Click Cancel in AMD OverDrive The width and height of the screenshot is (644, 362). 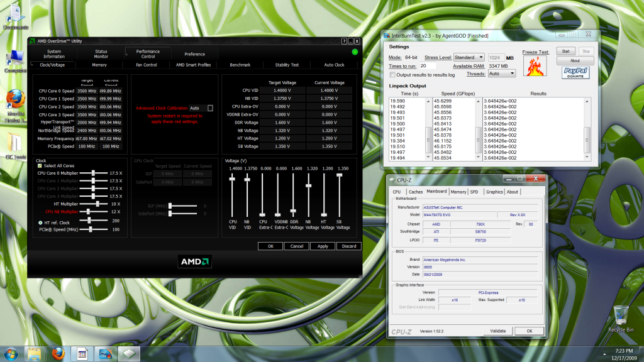point(297,246)
